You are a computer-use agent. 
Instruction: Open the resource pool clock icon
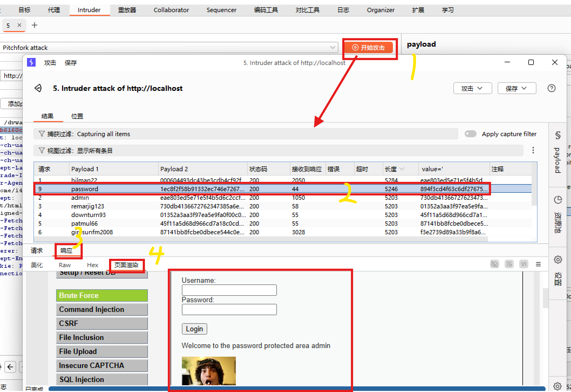click(558, 200)
